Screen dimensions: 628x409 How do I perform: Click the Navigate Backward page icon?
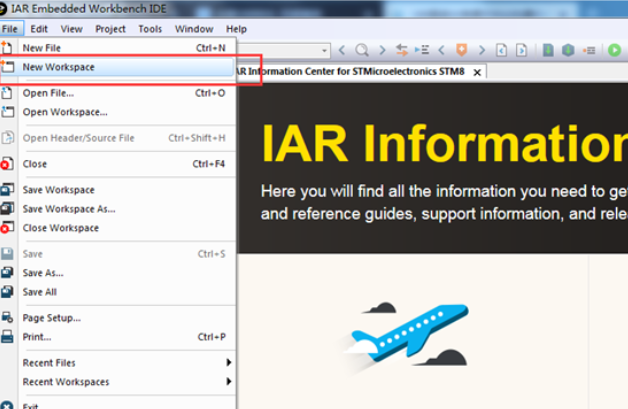coord(501,50)
